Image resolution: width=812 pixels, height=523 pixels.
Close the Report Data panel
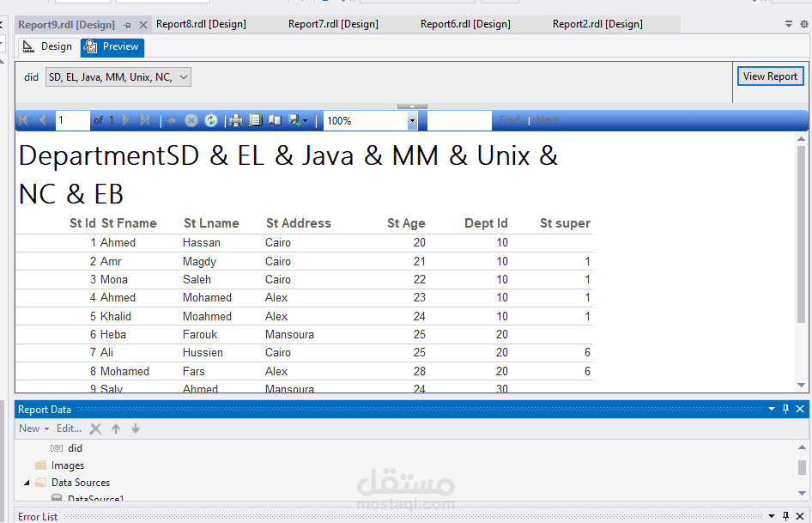(x=800, y=409)
